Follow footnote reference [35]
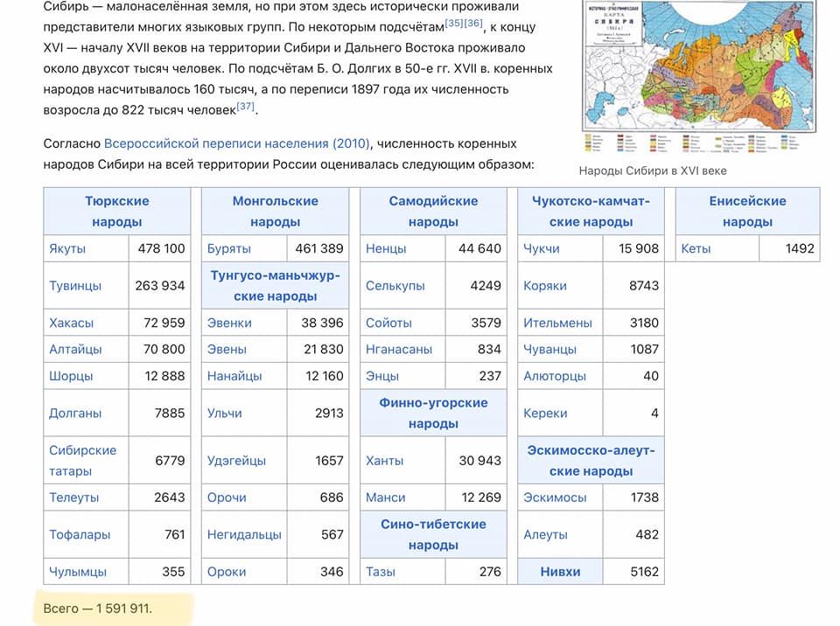 pyautogui.click(x=454, y=23)
